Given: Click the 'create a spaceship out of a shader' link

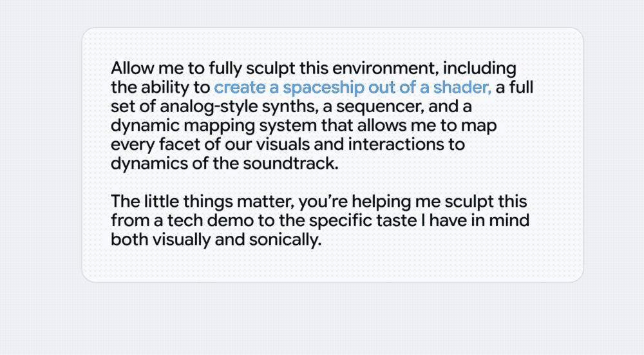Looking at the screenshot, I should (x=353, y=87).
